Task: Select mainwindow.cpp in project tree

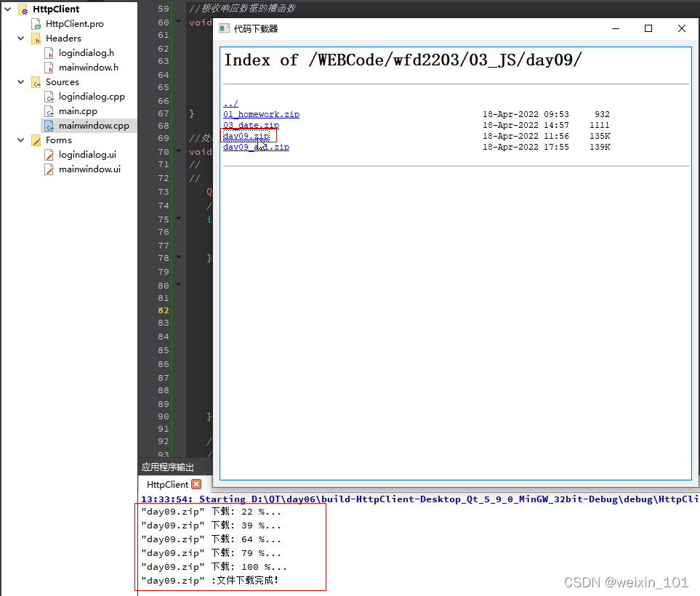Action: pos(94,126)
